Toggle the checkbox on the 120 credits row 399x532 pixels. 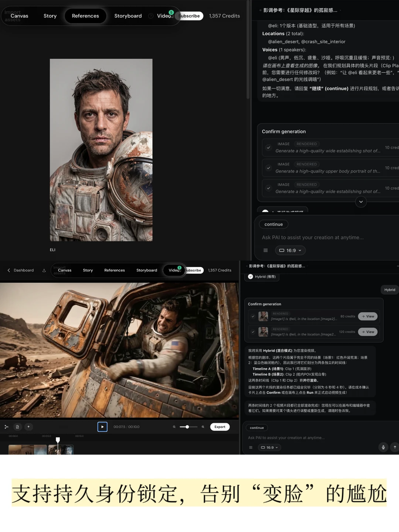click(x=253, y=332)
